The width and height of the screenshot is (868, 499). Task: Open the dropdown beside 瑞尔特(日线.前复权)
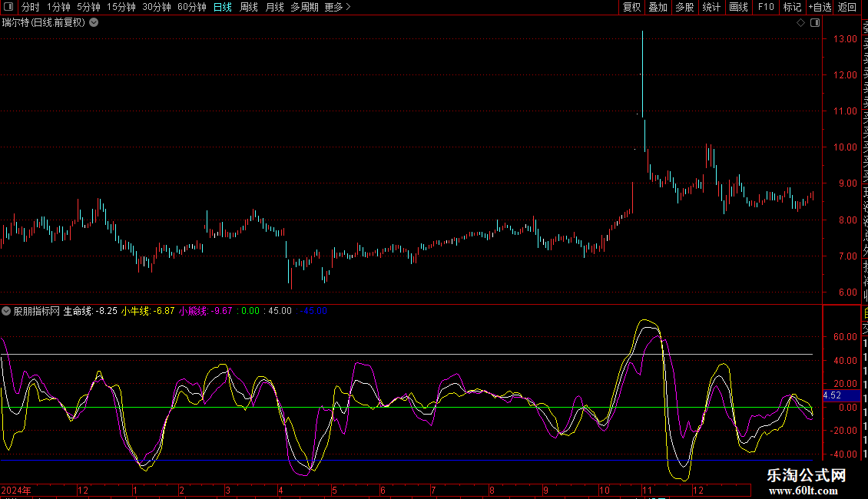[x=94, y=23]
